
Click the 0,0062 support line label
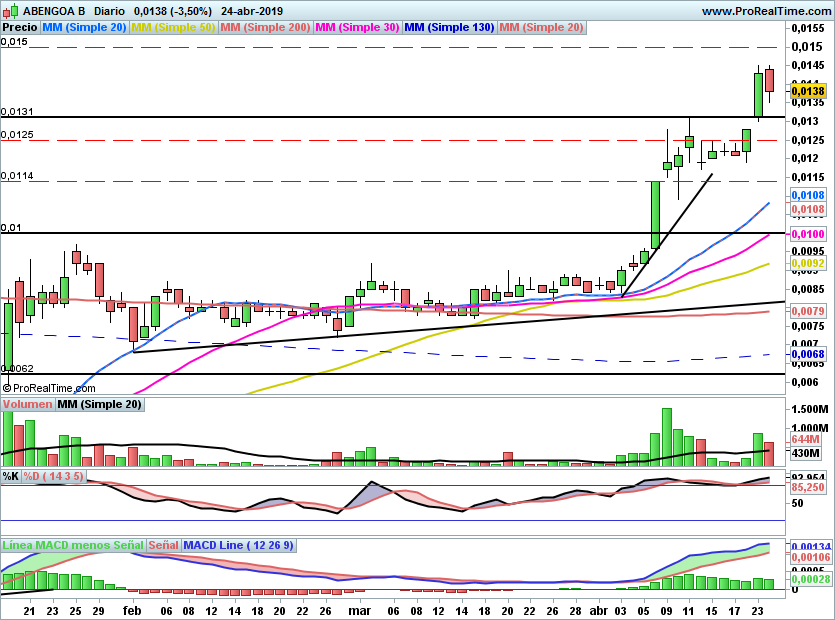point(17,369)
